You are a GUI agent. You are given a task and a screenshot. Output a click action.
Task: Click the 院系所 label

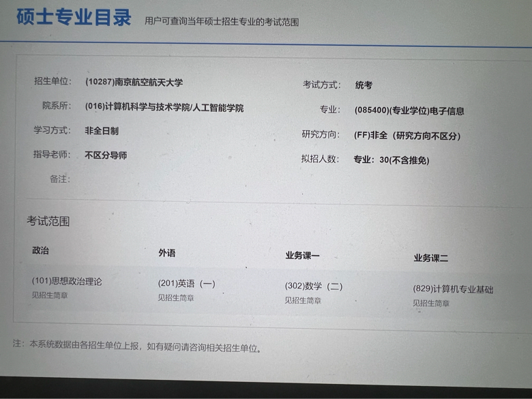pyautogui.click(x=57, y=106)
